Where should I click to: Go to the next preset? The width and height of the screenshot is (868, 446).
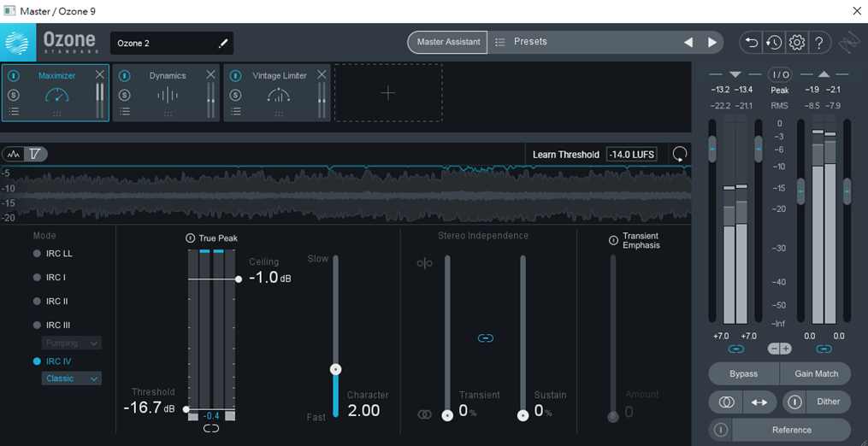(712, 43)
